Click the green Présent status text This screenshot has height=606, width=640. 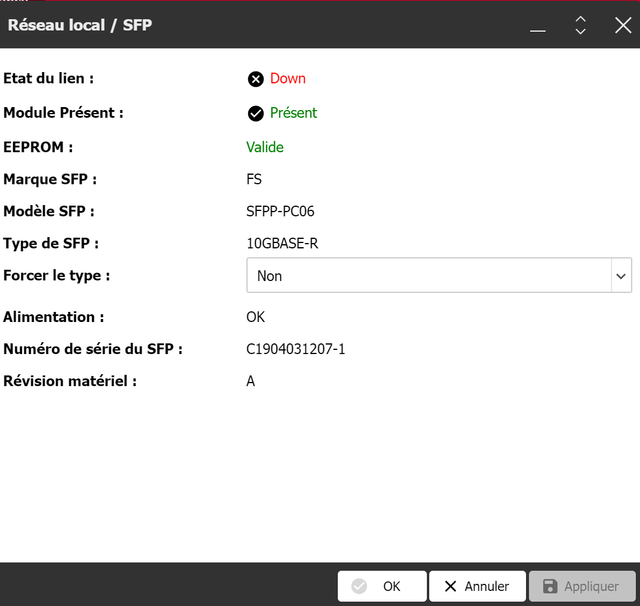coord(293,113)
